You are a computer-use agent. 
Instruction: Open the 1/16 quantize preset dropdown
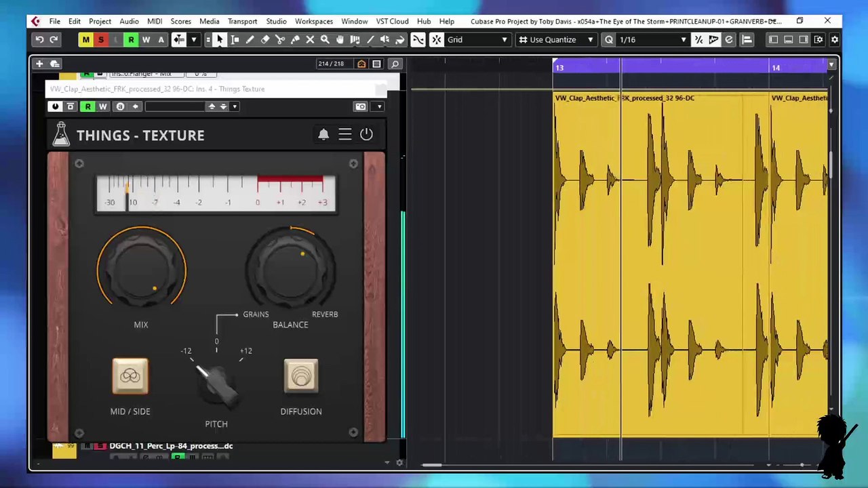point(652,40)
